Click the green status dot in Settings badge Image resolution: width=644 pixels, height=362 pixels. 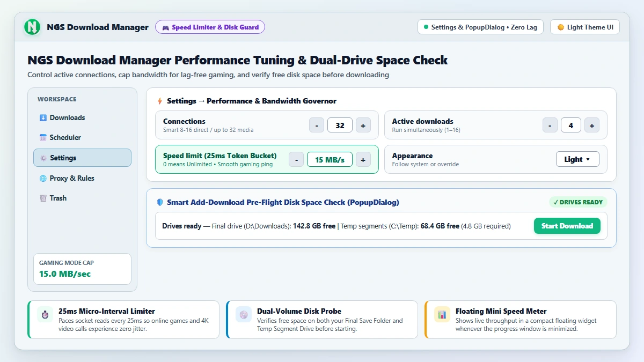426,27
